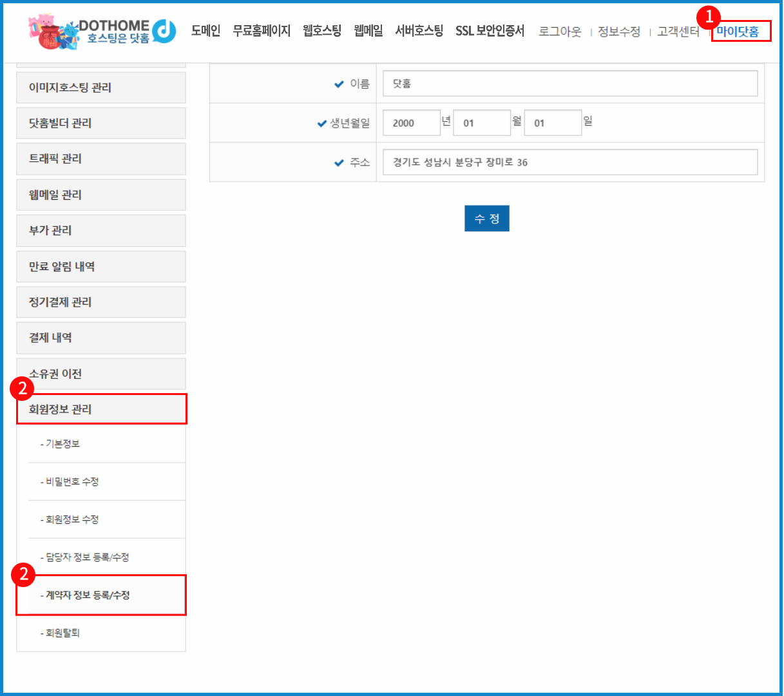Viewport: 784px width, 696px height.
Task: Open the 도메인 menu
Action: coord(206,30)
